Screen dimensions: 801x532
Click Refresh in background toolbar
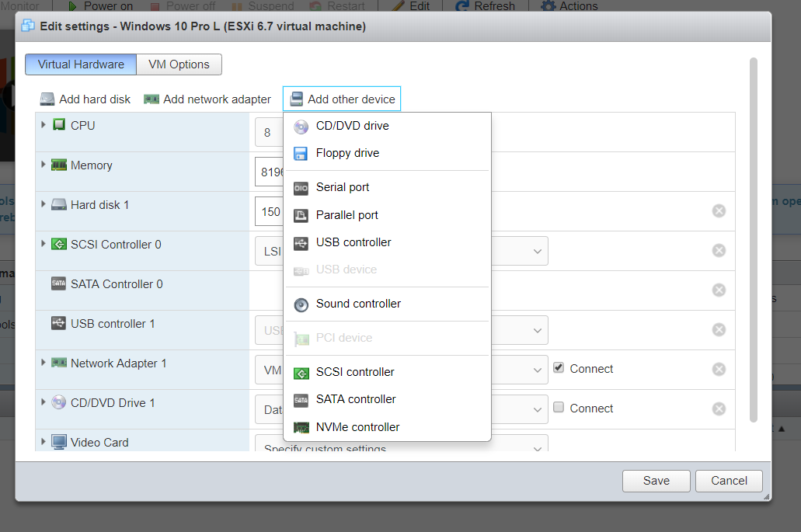[486, 6]
